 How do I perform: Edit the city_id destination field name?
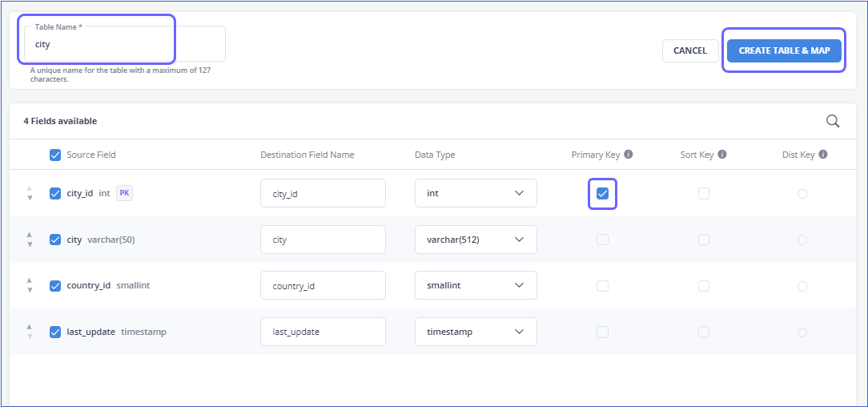[x=323, y=193]
